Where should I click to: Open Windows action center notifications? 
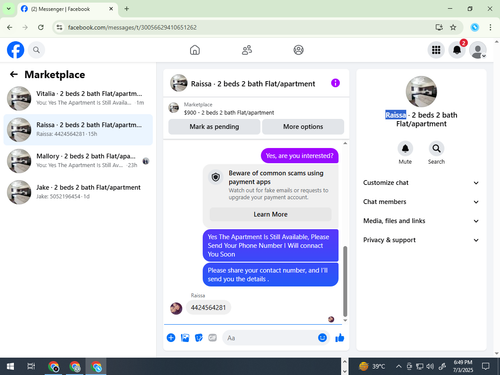pos(486,367)
